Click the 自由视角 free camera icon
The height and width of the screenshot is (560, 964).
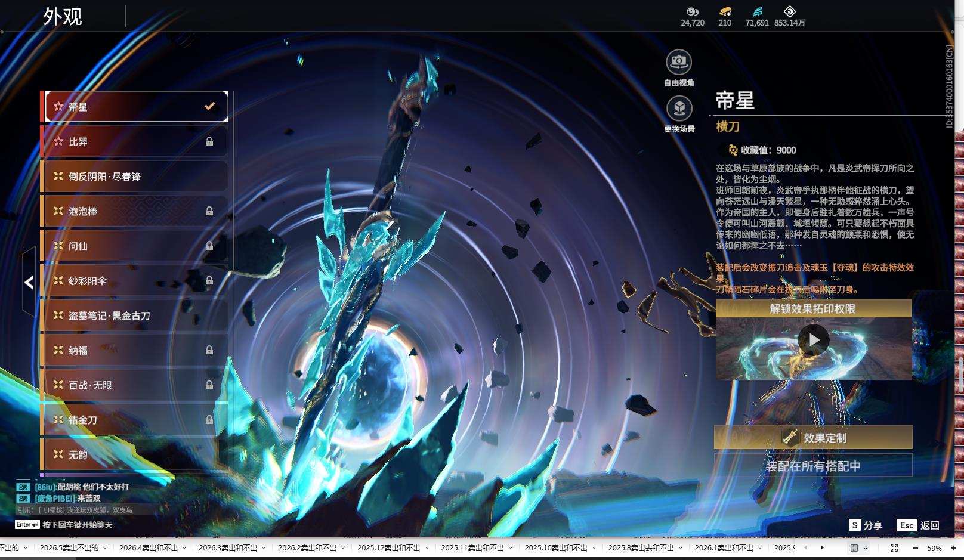click(679, 61)
